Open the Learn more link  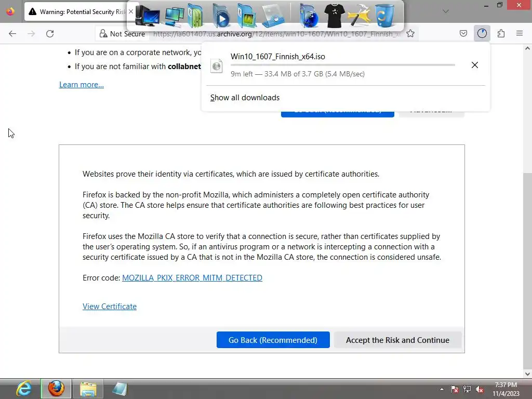click(82, 85)
